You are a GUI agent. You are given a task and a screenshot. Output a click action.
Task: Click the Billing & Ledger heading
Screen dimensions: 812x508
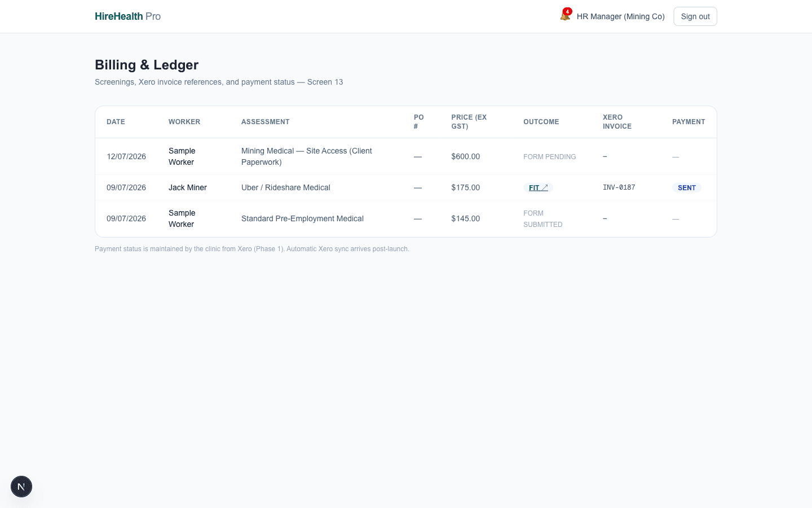[x=147, y=65]
